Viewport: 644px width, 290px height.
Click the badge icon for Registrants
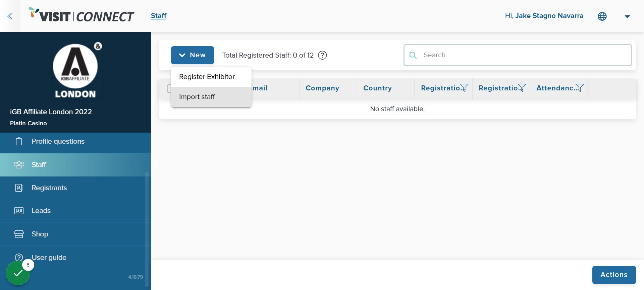tap(19, 188)
